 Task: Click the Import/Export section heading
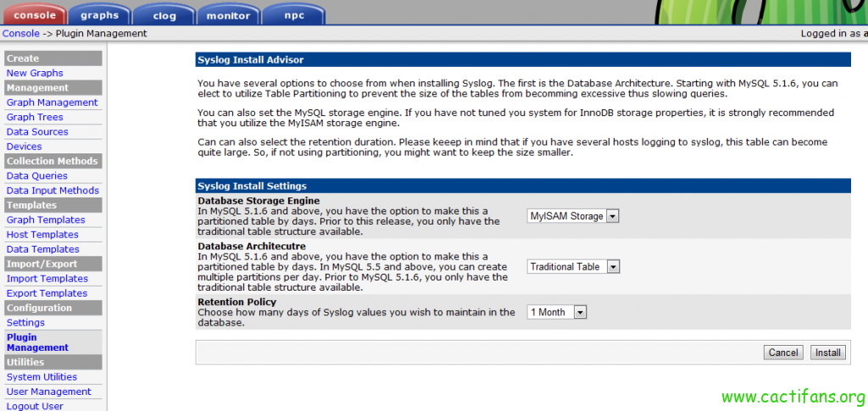[53, 264]
